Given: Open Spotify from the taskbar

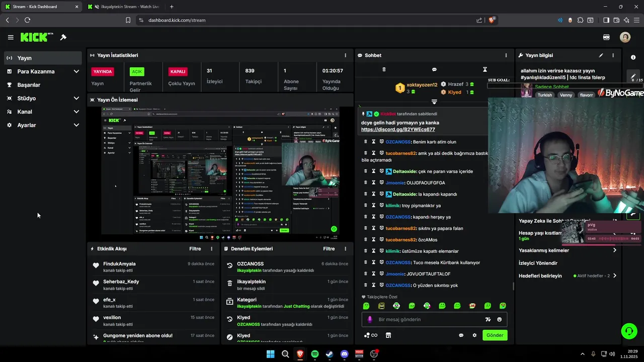Looking at the screenshot, I should 314,354.
